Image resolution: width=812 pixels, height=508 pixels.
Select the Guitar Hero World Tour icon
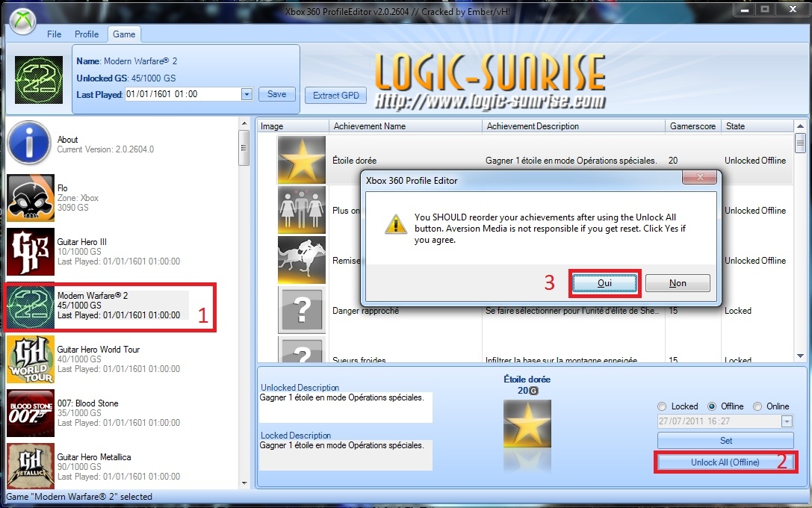pyautogui.click(x=31, y=359)
